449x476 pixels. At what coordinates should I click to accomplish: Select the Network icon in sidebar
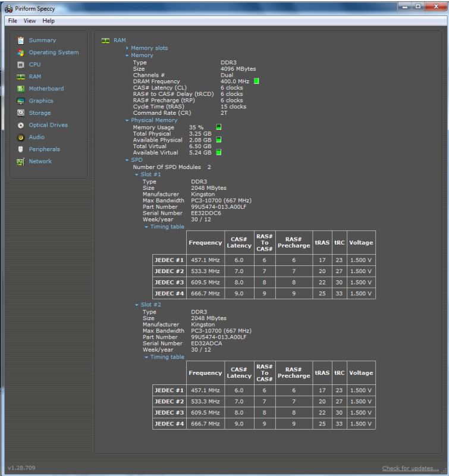tap(21, 161)
